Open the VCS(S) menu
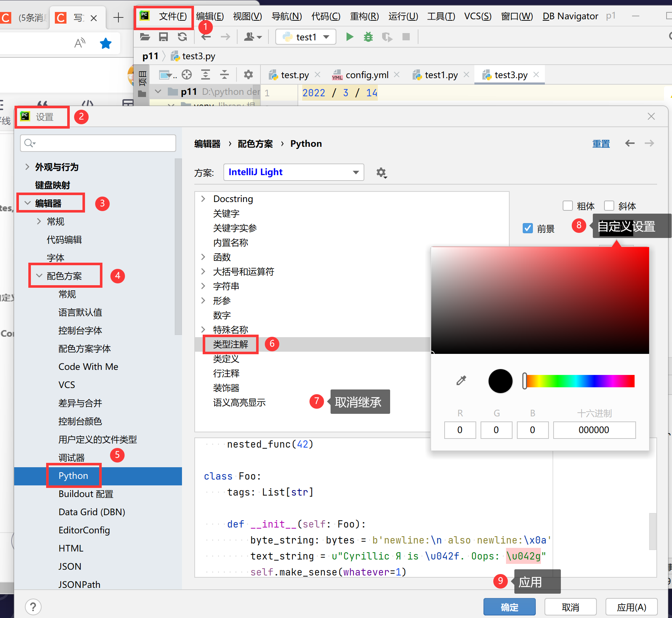This screenshot has width=672, height=618. (478, 16)
